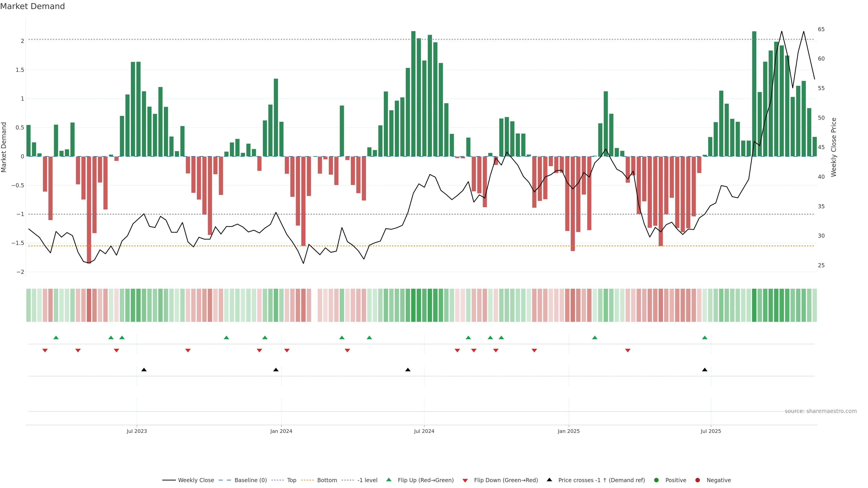Click the black Price crosses -1 legend triangle

point(549,480)
